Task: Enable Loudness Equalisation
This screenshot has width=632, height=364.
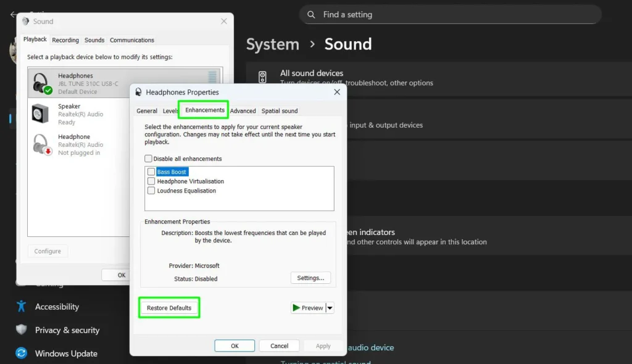Action: click(x=151, y=191)
